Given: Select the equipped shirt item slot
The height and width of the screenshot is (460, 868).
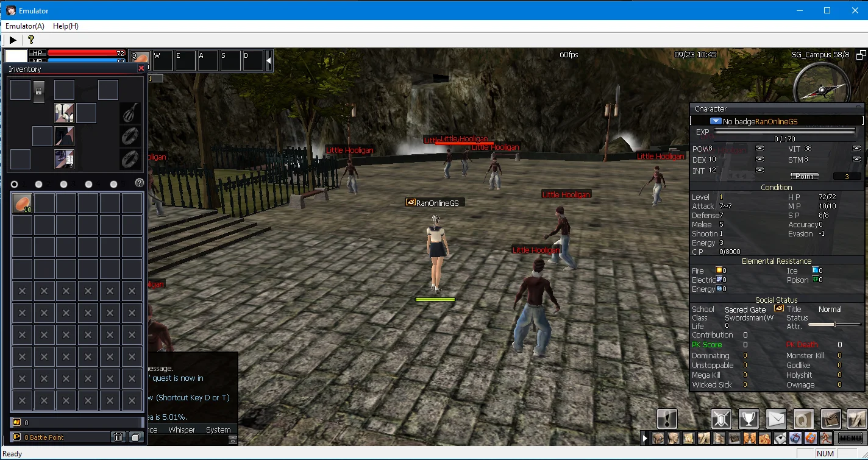Looking at the screenshot, I should point(64,113).
